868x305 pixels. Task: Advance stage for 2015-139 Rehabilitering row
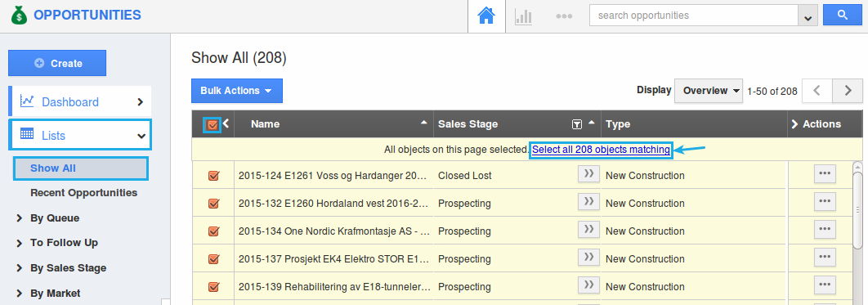tap(589, 285)
